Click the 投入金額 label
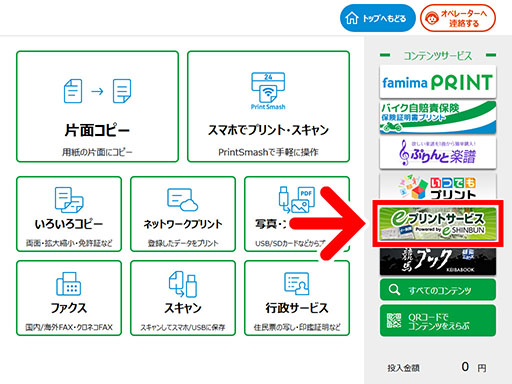Image resolution: width=512 pixels, height=384 pixels. pos(403,368)
